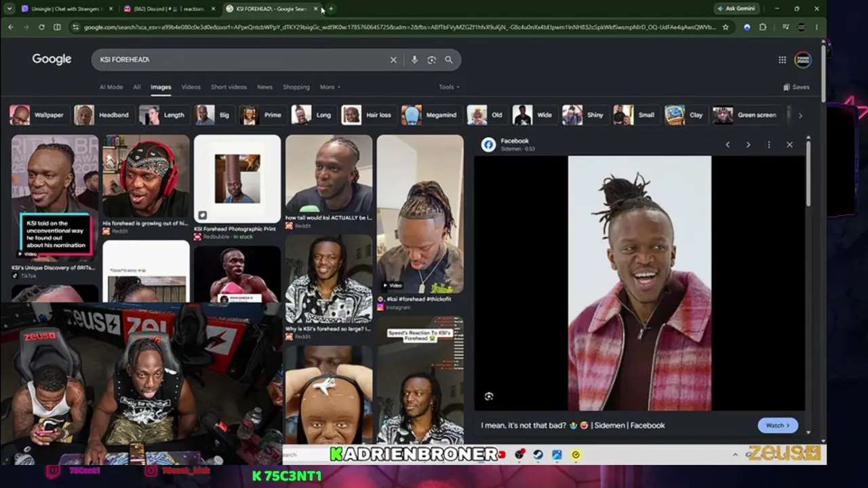The width and height of the screenshot is (868, 488).
Task: Reload the current page
Action: click(x=41, y=27)
